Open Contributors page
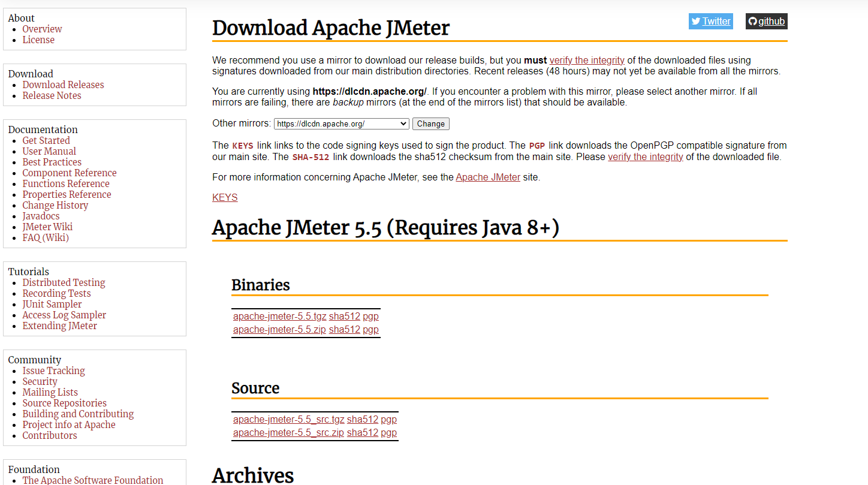This screenshot has height=485, width=868. coord(50,435)
